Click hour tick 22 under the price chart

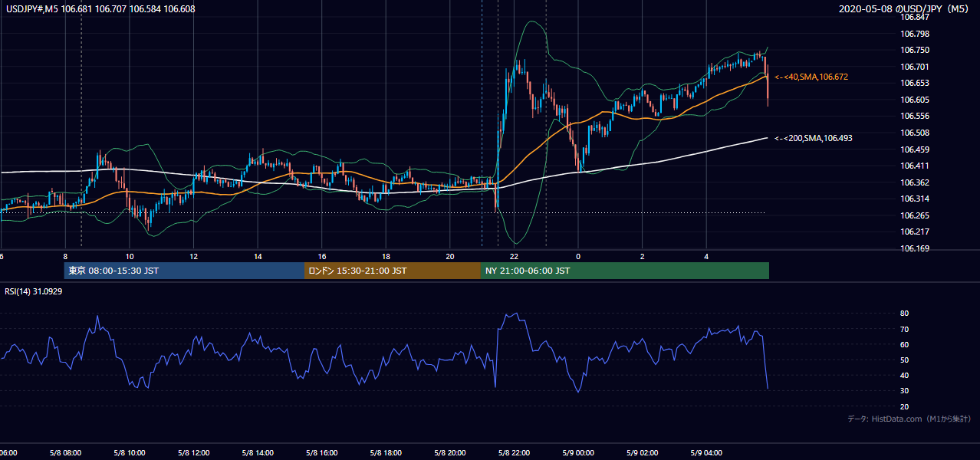click(514, 257)
